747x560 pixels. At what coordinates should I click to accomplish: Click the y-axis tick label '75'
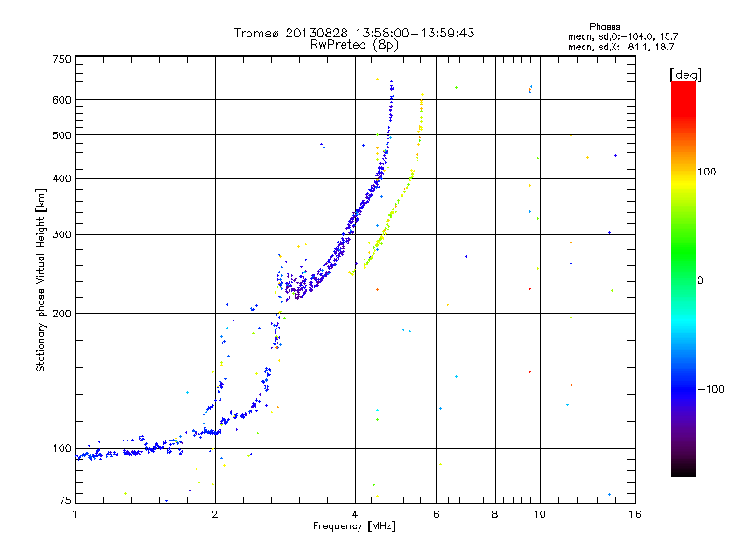[65, 500]
